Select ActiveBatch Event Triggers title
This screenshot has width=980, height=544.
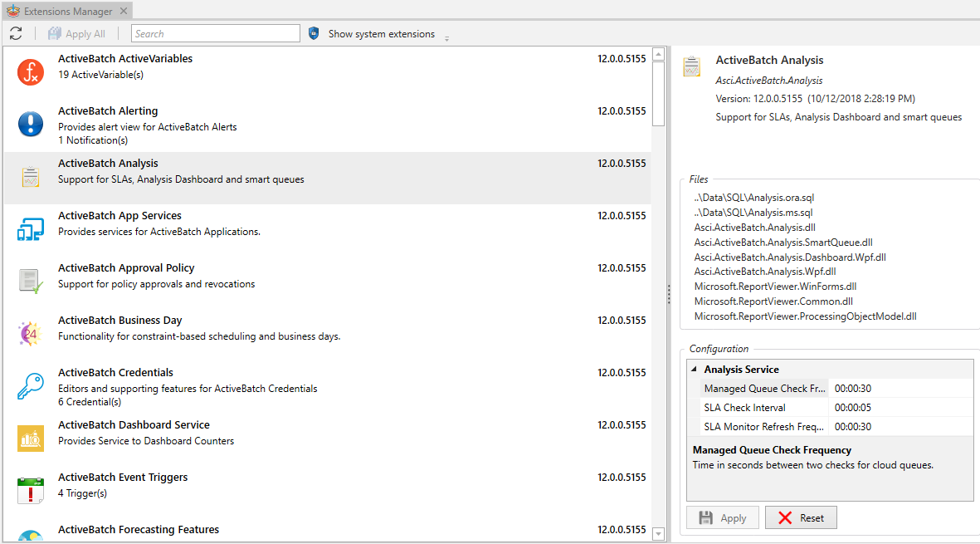point(123,477)
